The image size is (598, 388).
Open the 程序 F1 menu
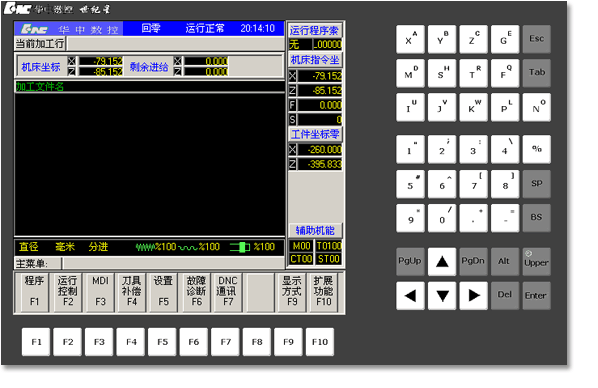click(34, 292)
